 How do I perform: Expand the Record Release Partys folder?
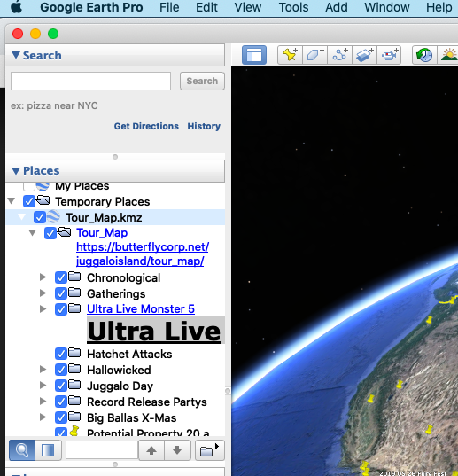coord(43,401)
